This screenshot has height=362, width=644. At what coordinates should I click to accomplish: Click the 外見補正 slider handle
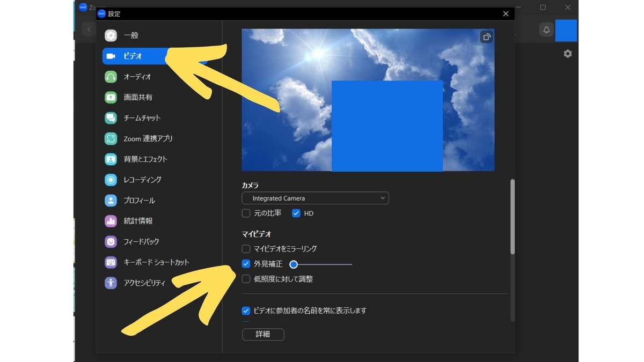294,264
